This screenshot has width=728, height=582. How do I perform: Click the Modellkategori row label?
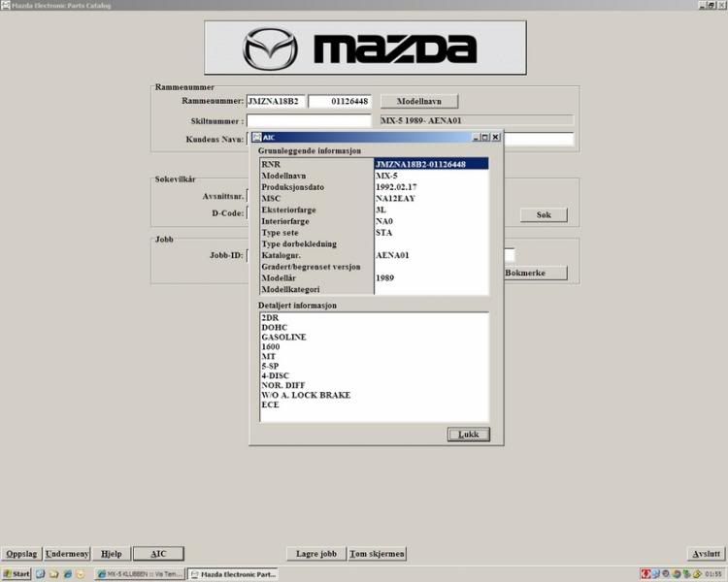290,290
